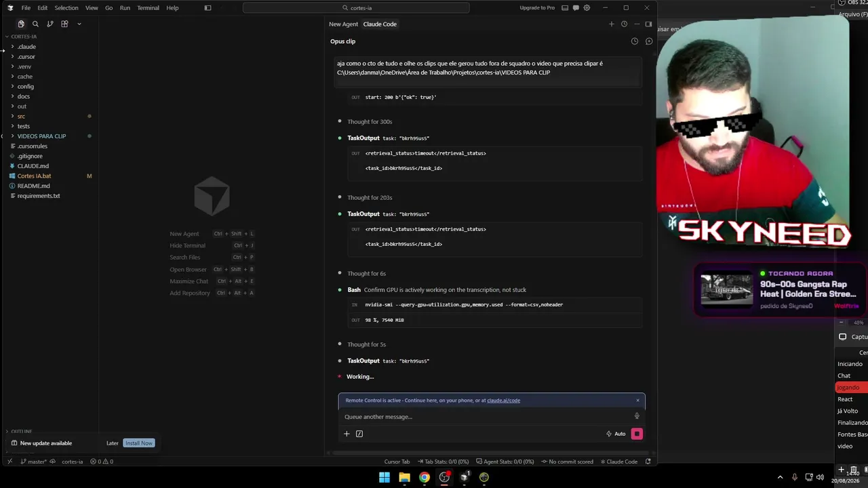Screen dimensions: 868x488
Task: Stop the running task with pink button
Action: 637,434
